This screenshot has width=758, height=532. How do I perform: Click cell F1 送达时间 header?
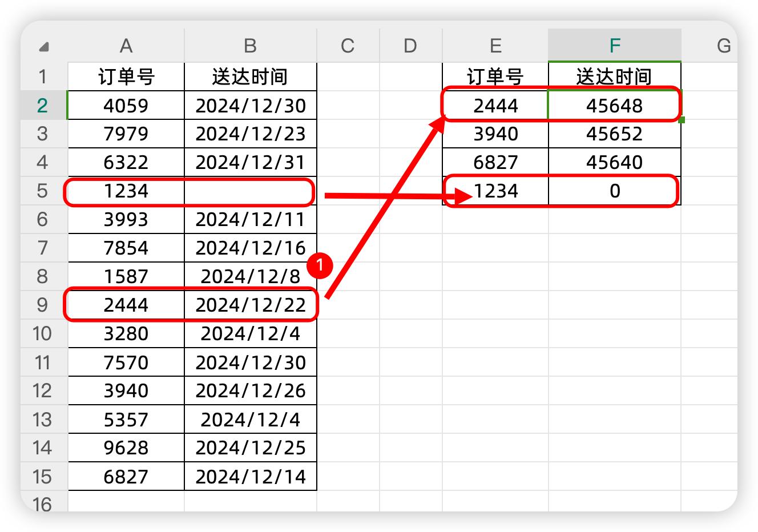615,76
